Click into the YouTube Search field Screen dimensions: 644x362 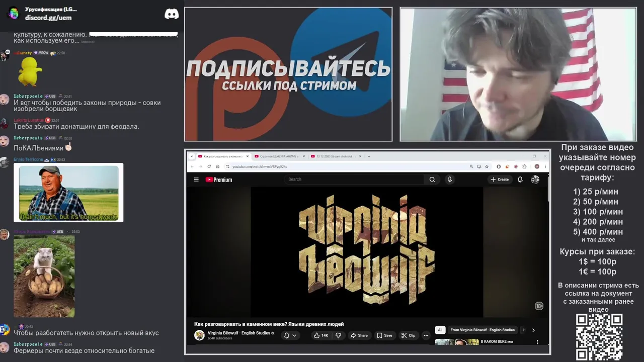354,179
